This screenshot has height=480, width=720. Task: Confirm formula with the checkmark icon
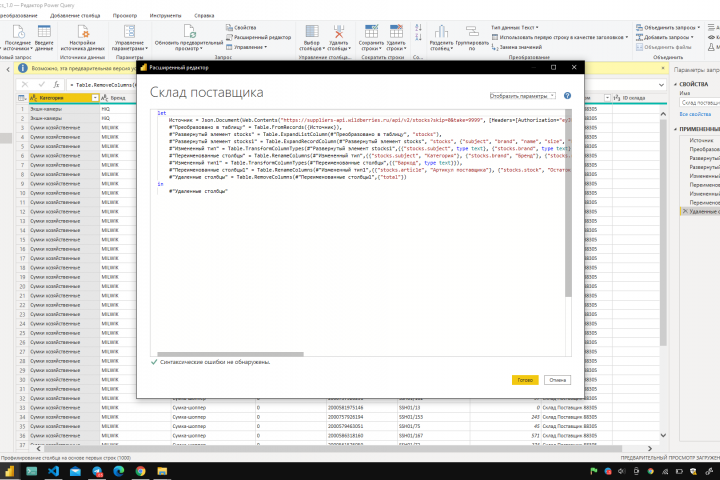(x=42, y=85)
